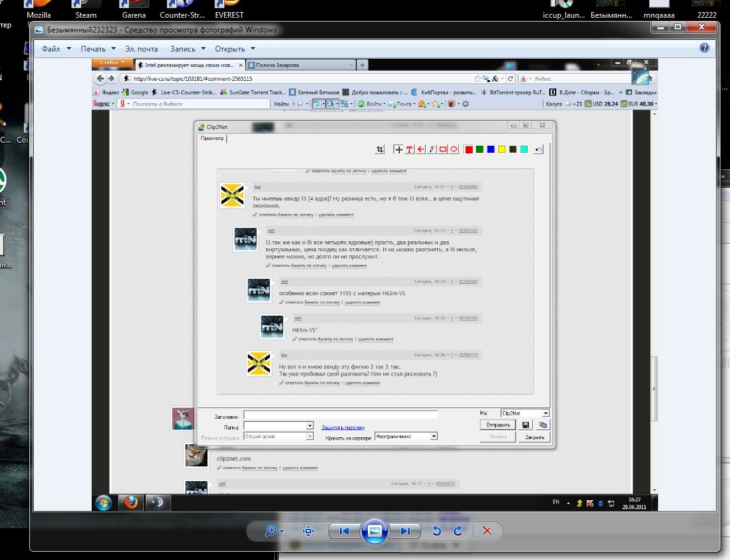730x560 pixels.
Task: Open the Печать menu in Photo Viewer
Action: [98, 49]
